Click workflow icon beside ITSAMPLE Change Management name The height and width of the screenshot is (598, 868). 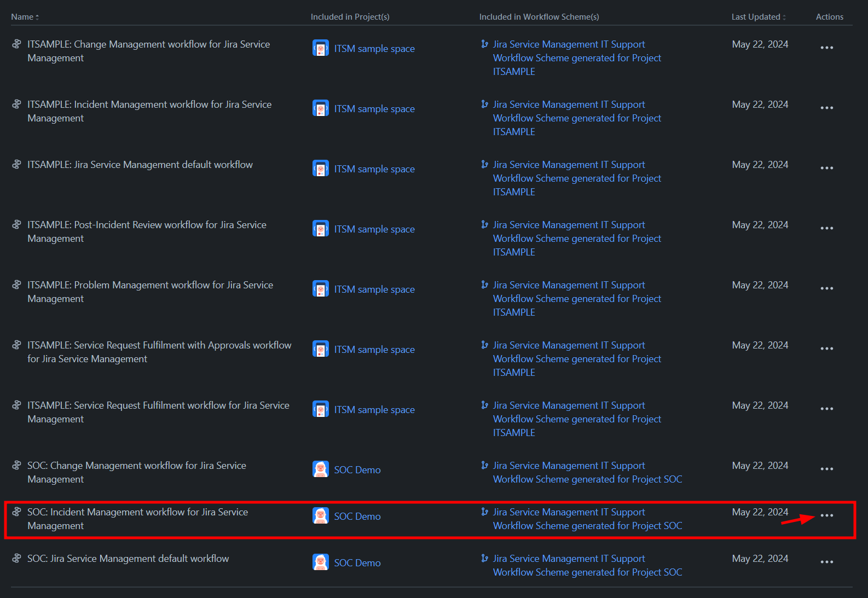(x=17, y=44)
